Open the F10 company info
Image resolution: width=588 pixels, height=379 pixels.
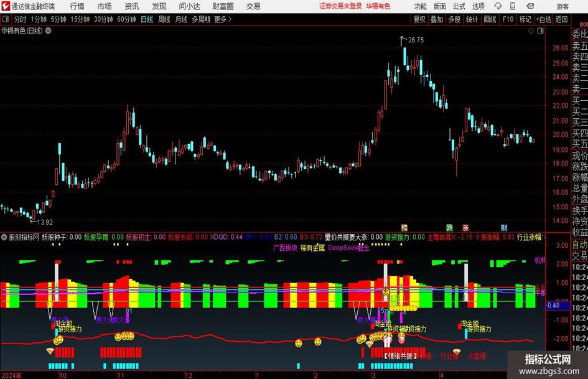click(x=508, y=19)
